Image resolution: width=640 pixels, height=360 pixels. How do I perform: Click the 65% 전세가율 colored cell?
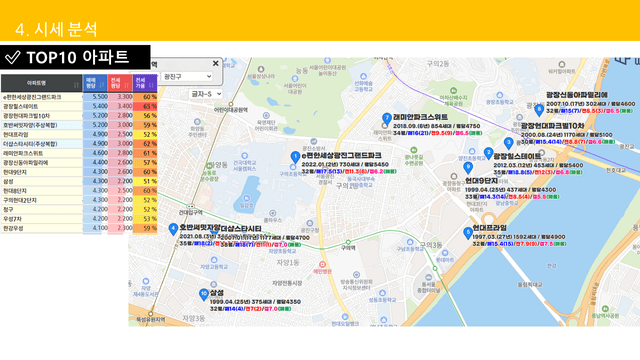click(145, 106)
